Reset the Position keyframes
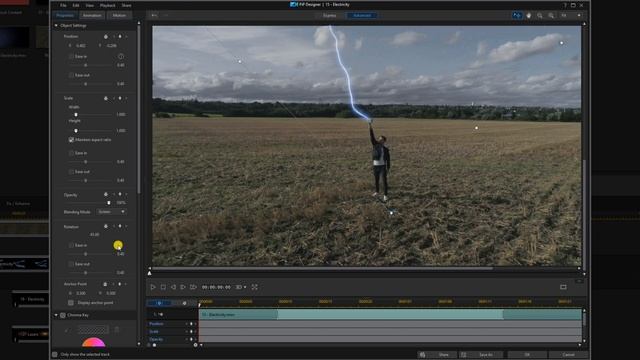 106,37
